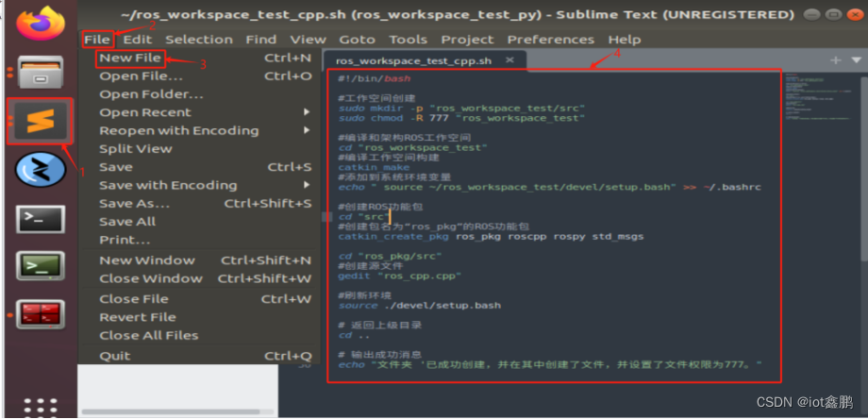Choose Save As... menu entry
The height and width of the screenshot is (419, 868).
[199, 204]
